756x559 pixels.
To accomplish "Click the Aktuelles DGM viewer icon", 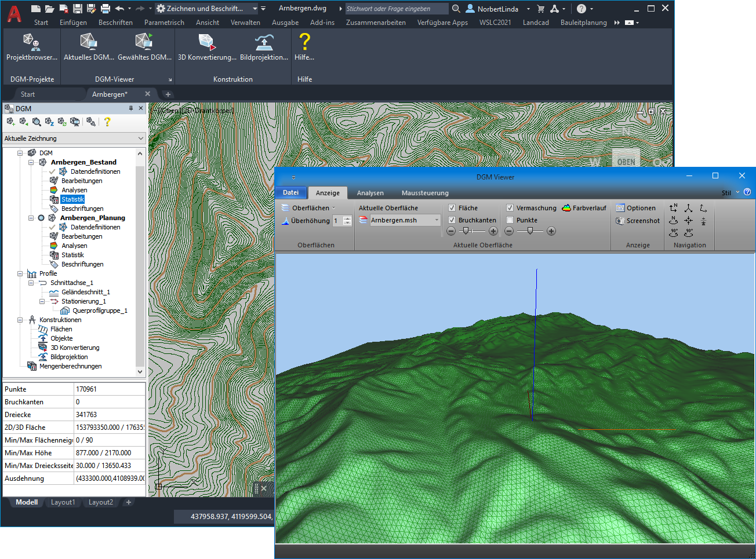I will pyautogui.click(x=88, y=43).
